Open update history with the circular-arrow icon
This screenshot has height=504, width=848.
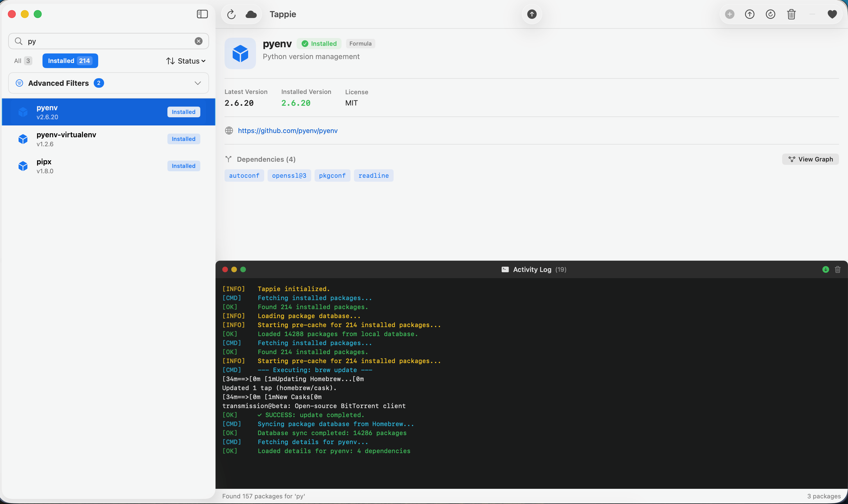coord(771,14)
